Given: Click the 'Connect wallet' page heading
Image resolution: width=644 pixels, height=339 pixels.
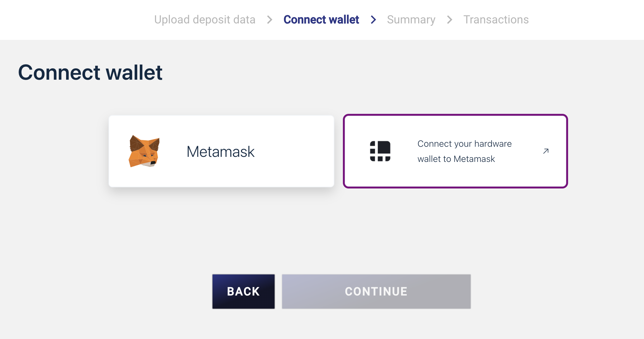Looking at the screenshot, I should pos(90,72).
